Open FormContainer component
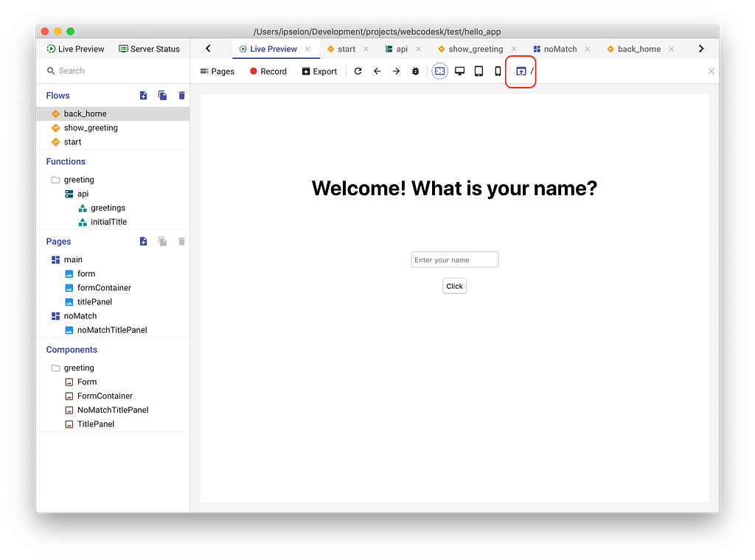The image size is (755, 560). 113,396
